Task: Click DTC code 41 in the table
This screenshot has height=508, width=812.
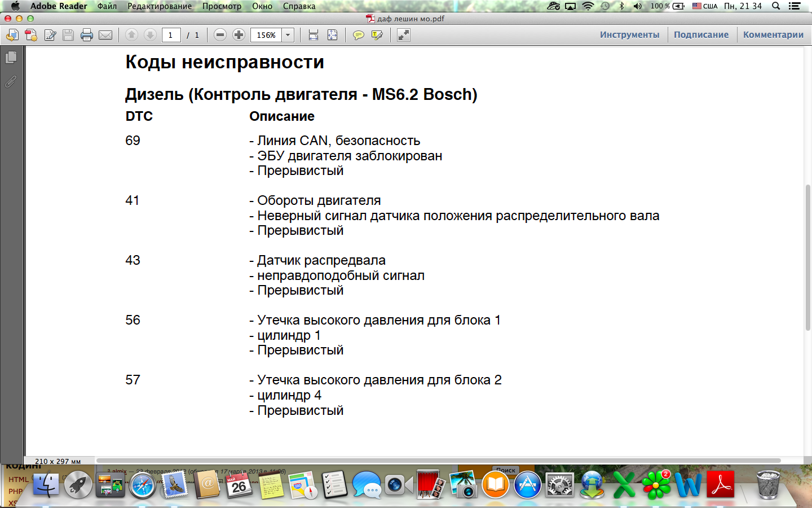Action: tap(133, 200)
